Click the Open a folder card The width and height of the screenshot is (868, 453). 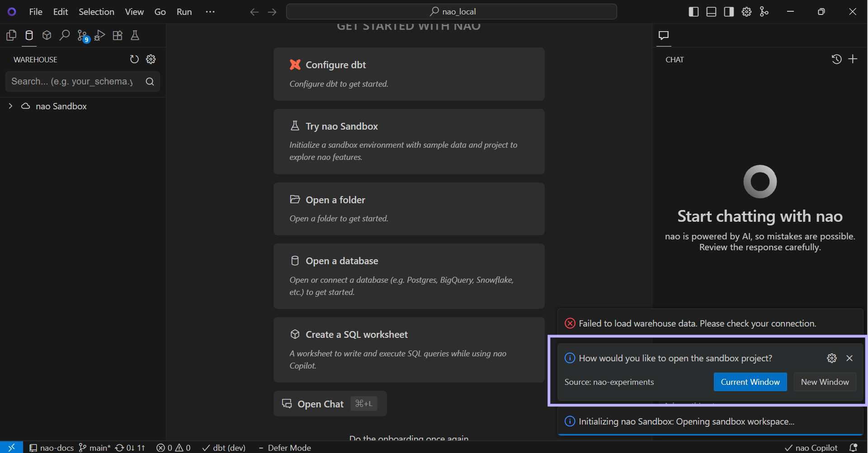pyautogui.click(x=409, y=209)
